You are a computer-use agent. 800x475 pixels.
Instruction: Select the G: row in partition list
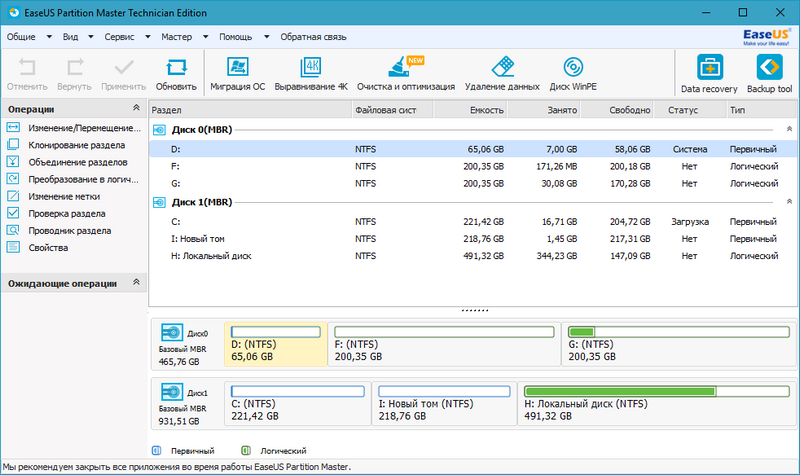click(x=472, y=183)
